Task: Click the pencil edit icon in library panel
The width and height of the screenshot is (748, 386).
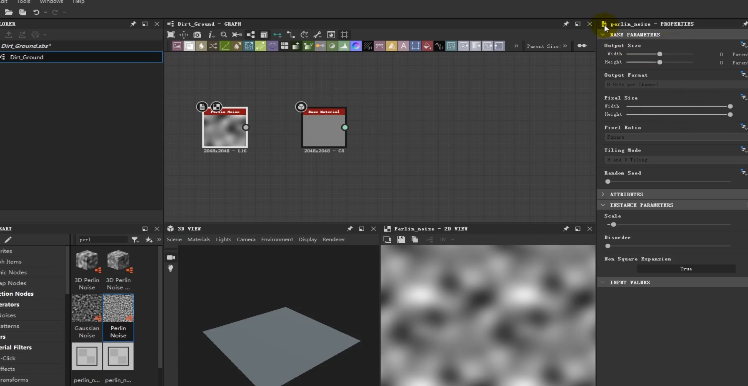Action: click(8, 240)
